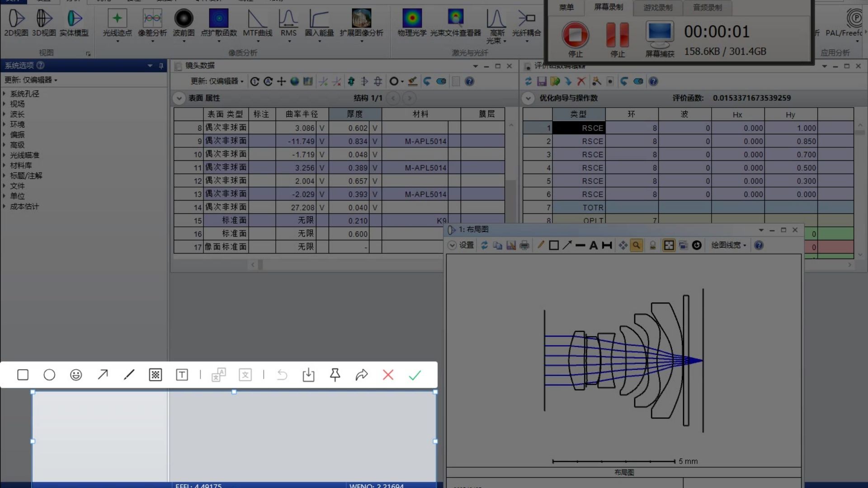This screenshot has height=488, width=868.
Task: Toggle variable flag V on surface 9 radius
Action: [322, 141]
